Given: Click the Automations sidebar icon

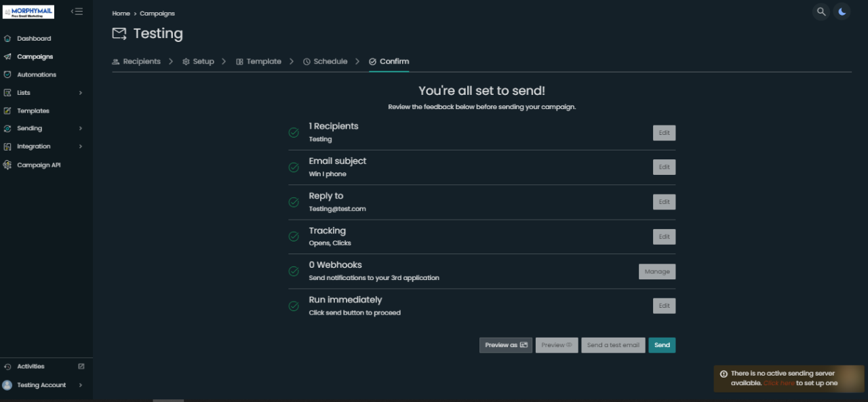Looking at the screenshot, I should pos(7,75).
